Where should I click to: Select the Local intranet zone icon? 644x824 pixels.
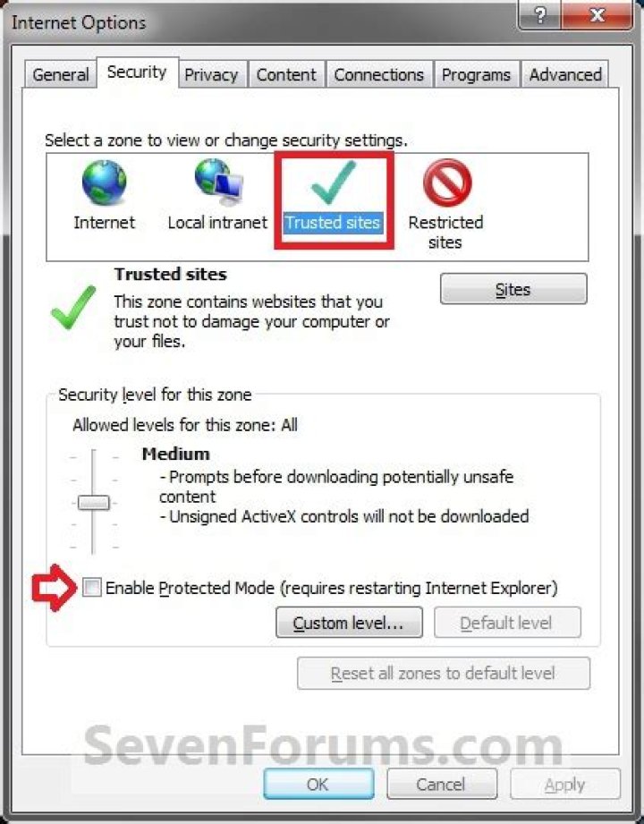218,182
